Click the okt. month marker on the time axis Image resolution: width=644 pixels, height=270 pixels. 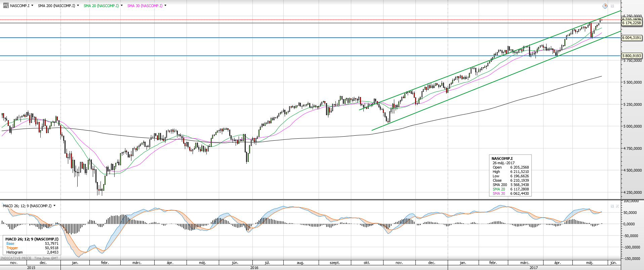point(367,263)
